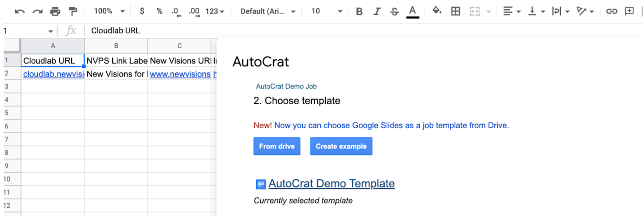Open the text color picker
This screenshot has height=218, width=644.
pos(413,12)
